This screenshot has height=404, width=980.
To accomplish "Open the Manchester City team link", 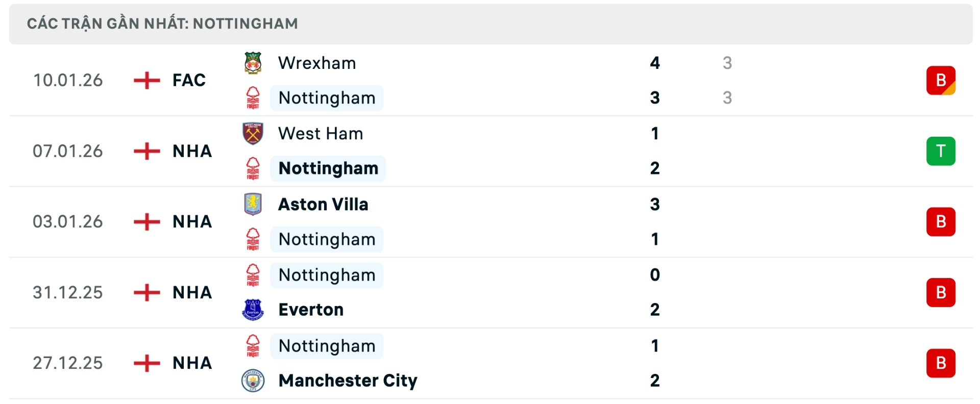I will click(x=348, y=381).
